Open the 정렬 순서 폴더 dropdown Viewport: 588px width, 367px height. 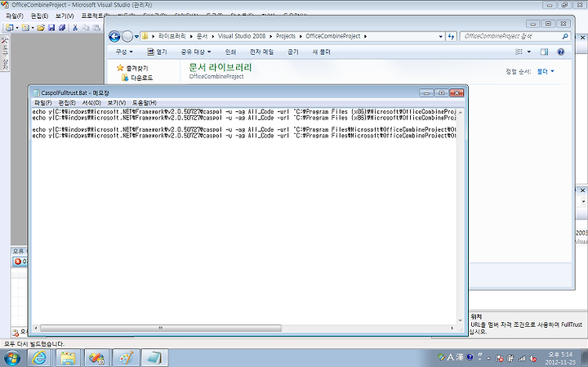(546, 71)
